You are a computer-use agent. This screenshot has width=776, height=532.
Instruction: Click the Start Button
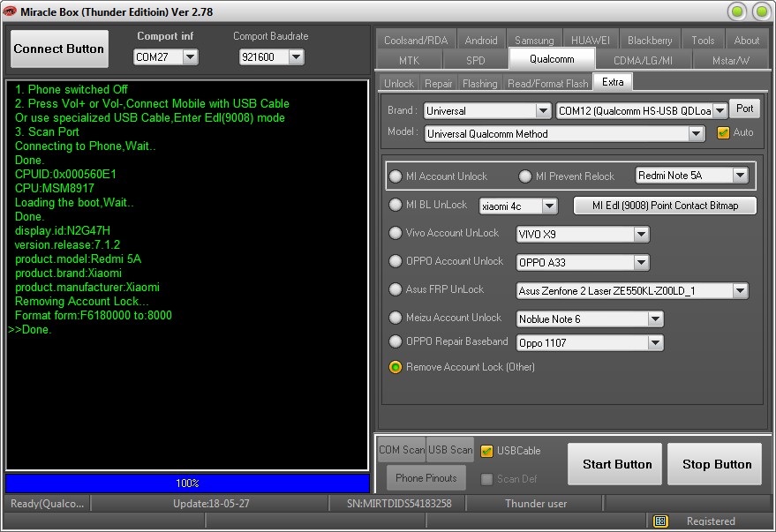click(614, 464)
